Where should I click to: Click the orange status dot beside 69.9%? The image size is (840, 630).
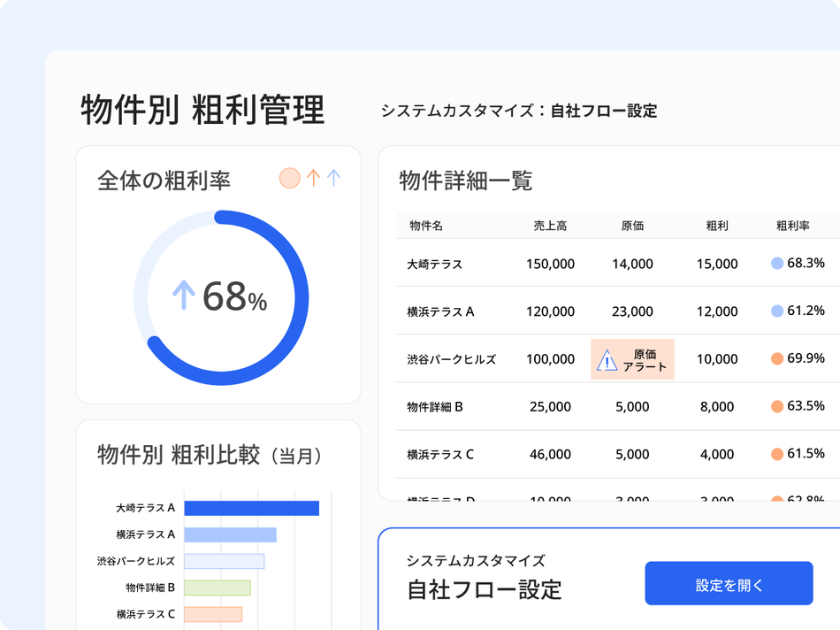pos(777,358)
